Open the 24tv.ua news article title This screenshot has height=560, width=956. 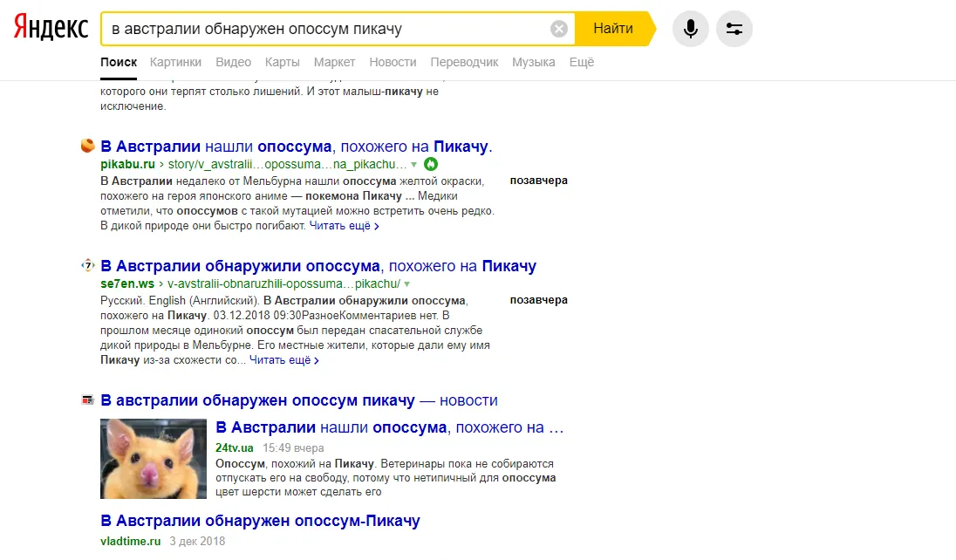point(390,427)
